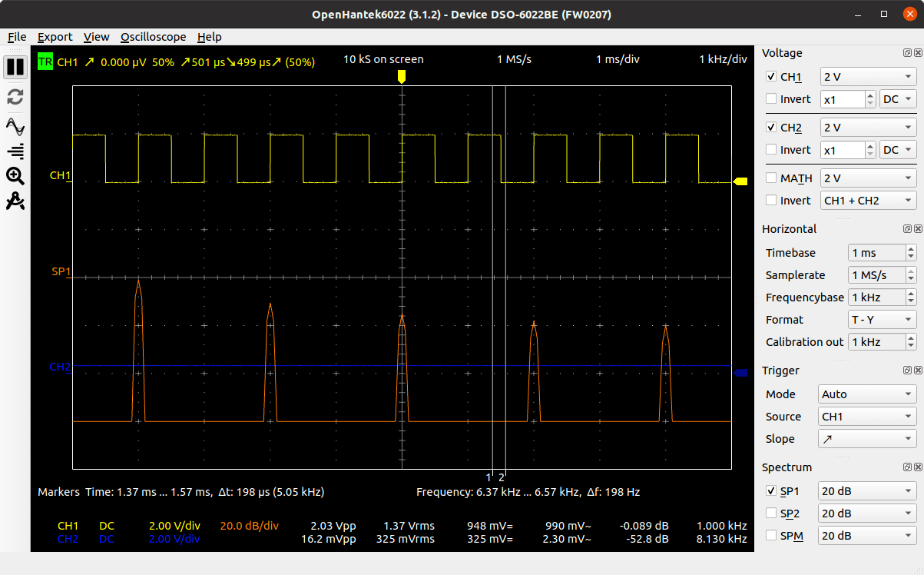Viewport: 924px width, 575px height.
Task: Increase Samplerate with its up arrow
Action: coord(911,271)
